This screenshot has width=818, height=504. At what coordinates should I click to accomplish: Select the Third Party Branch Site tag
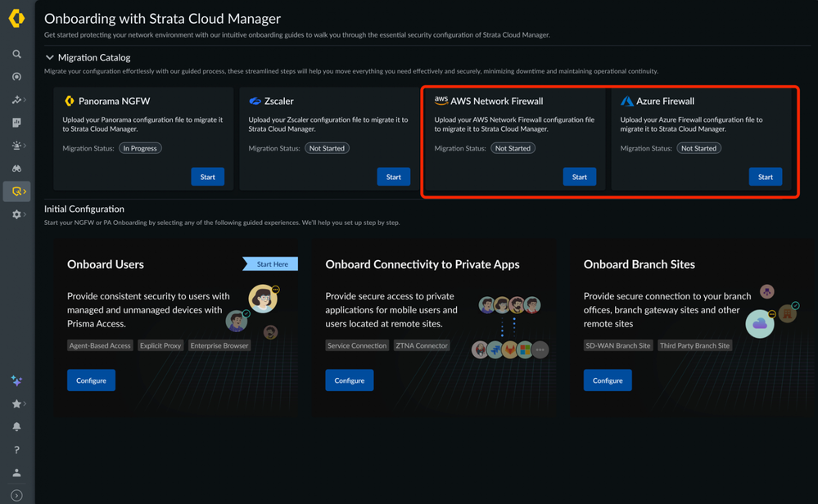click(695, 345)
